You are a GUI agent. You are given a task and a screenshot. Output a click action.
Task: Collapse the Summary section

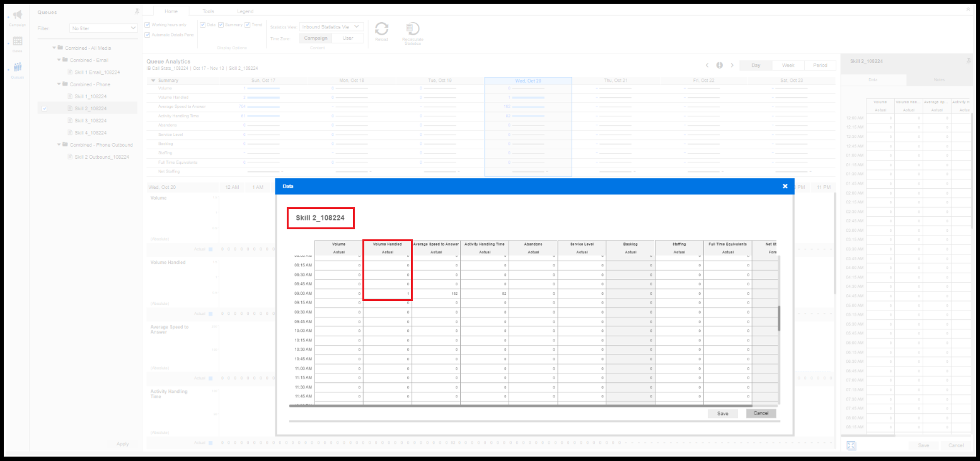(153, 81)
